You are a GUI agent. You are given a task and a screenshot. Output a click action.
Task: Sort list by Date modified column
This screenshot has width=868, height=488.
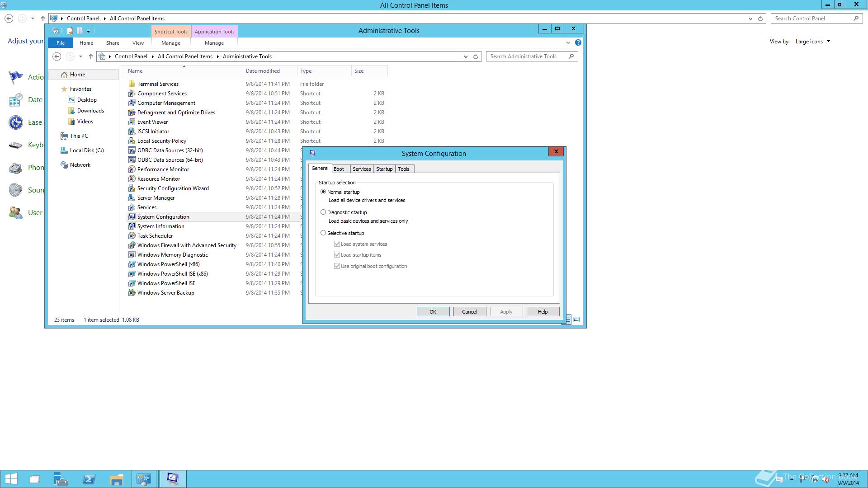(x=270, y=71)
